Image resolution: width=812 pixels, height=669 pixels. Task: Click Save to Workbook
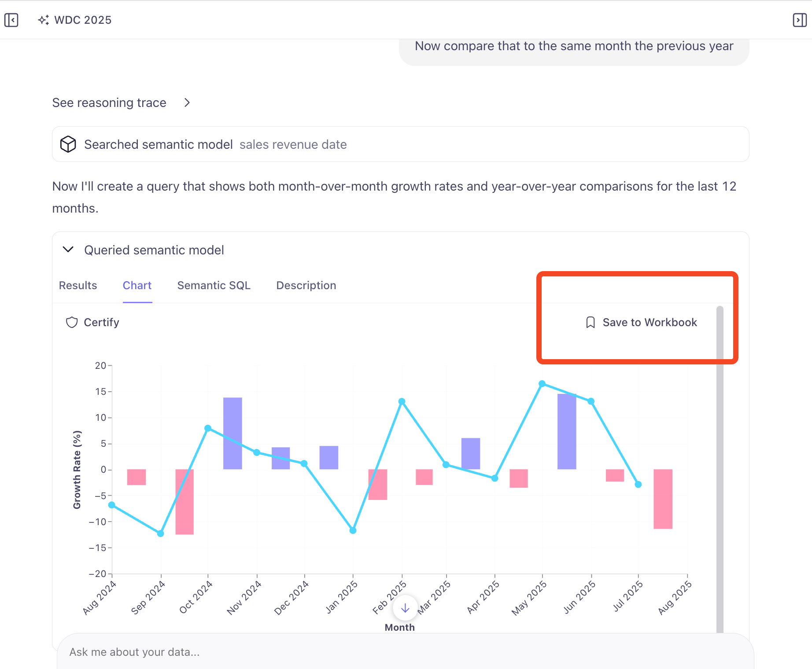(641, 322)
